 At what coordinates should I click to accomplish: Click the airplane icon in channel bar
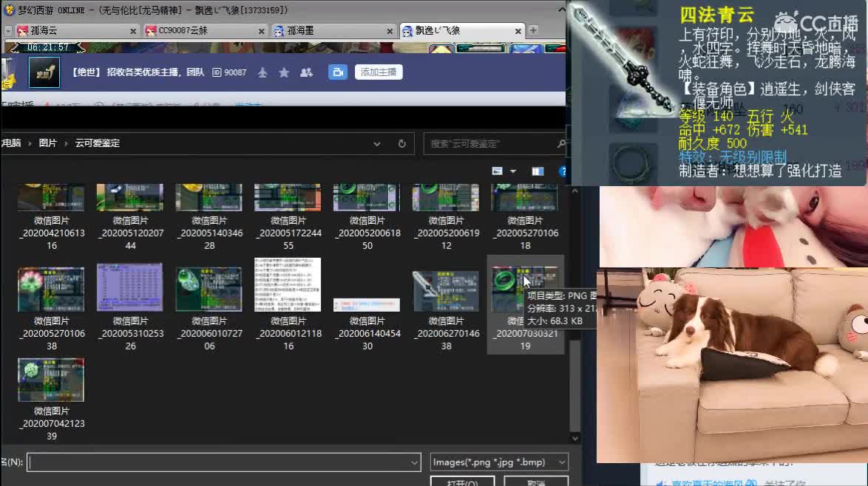263,72
